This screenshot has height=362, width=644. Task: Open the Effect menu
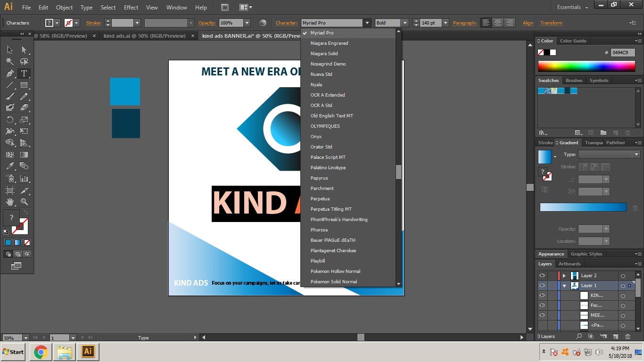click(x=131, y=7)
